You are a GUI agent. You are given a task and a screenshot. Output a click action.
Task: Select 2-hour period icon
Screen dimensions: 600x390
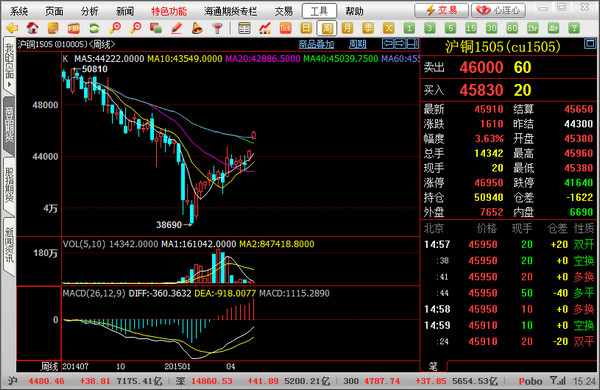(533, 28)
